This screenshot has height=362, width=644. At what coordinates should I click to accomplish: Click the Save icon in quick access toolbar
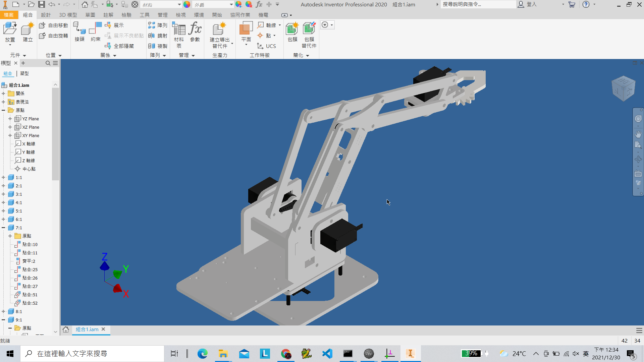41,4
